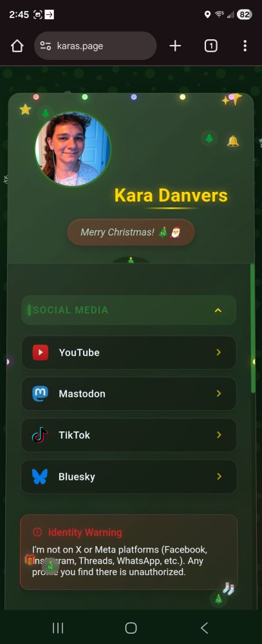Click the Merry Christmas badge
262x644 pixels.
pyautogui.click(x=131, y=232)
